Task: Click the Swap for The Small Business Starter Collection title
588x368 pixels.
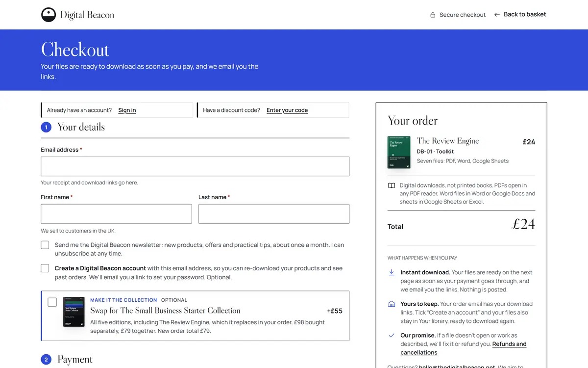Action: point(165,311)
